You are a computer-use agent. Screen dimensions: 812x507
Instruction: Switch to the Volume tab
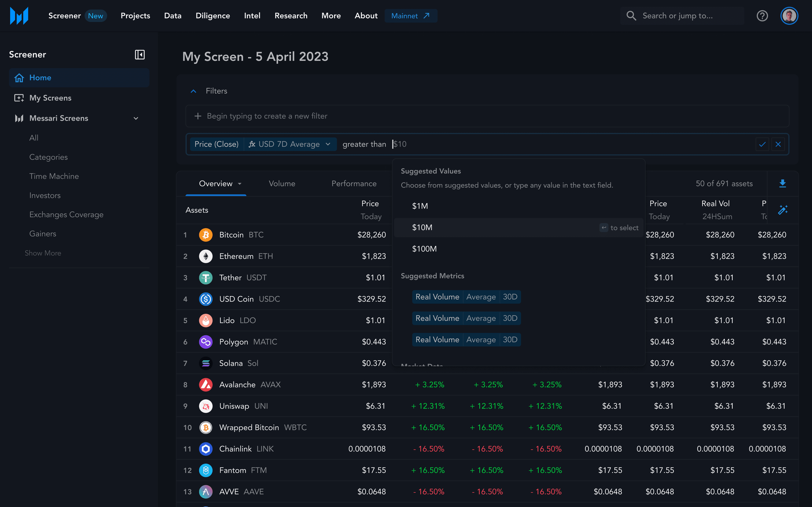(282, 184)
